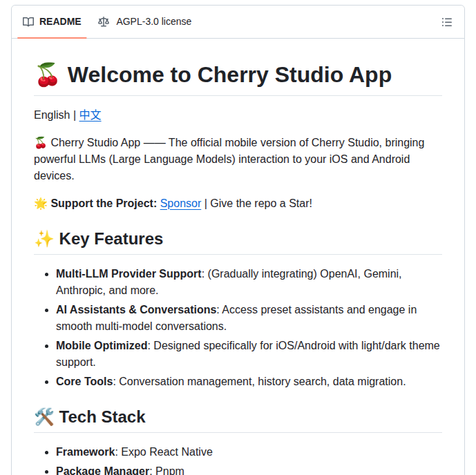This screenshot has width=476, height=475.
Task: Click the heading 'Welcome to Cherry Studio App'
Action: click(229, 75)
